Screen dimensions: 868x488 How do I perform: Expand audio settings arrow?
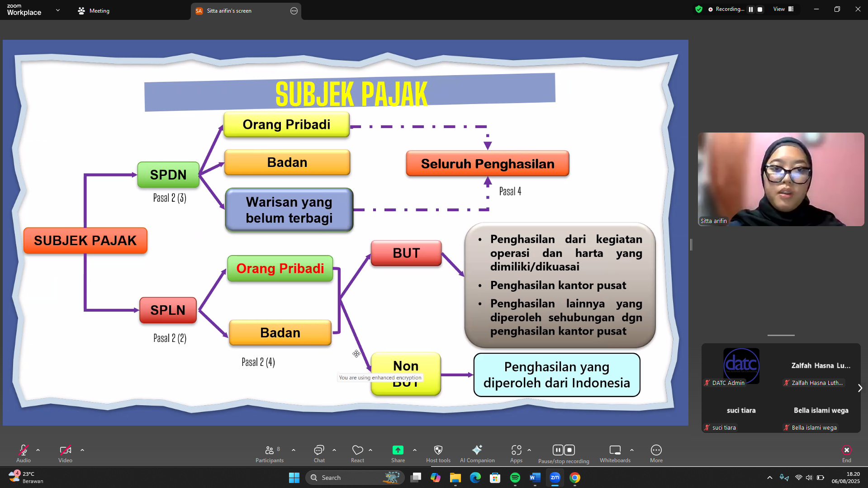(38, 450)
